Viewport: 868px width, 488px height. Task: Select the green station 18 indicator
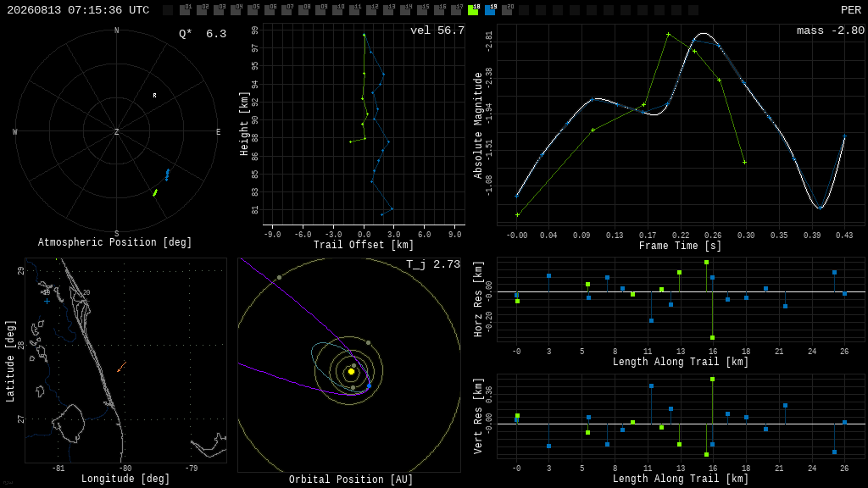tap(473, 9)
